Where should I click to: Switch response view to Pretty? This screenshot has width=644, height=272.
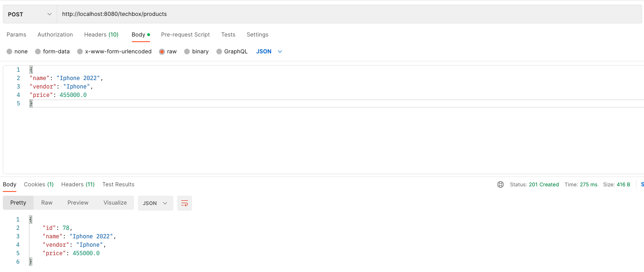point(18,203)
